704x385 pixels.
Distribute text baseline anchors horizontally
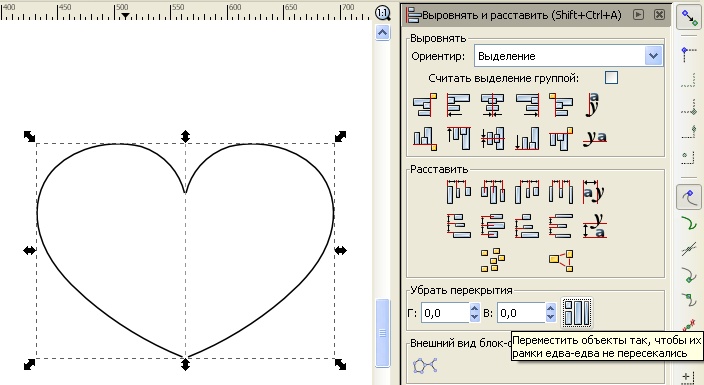point(594,192)
